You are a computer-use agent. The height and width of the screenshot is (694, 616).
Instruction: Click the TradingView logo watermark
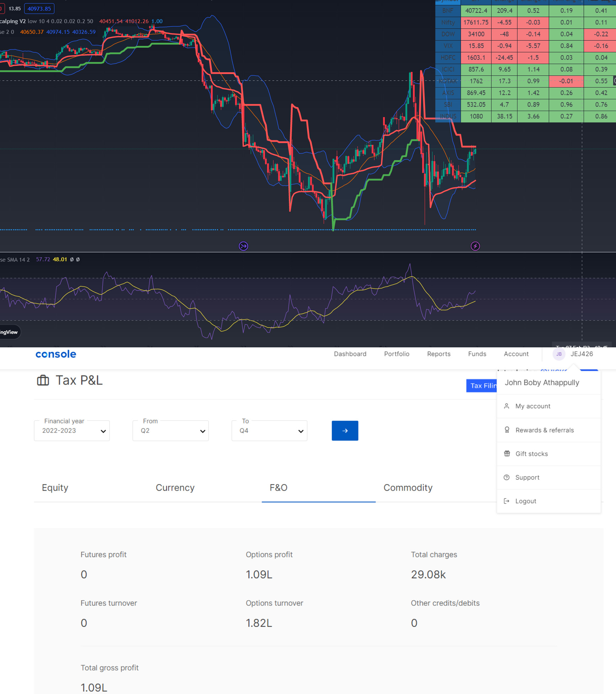pos(9,332)
